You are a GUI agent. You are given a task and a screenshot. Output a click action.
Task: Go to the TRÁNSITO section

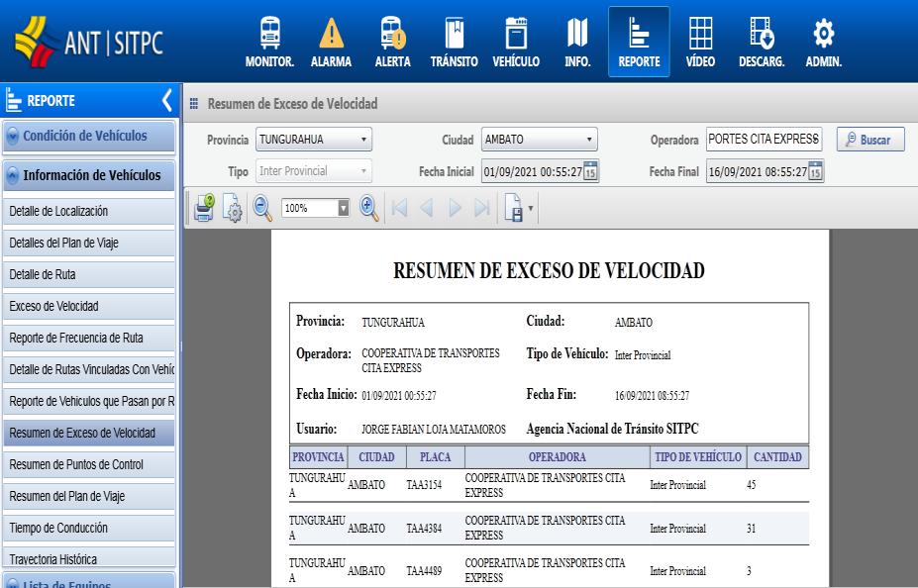[455, 43]
